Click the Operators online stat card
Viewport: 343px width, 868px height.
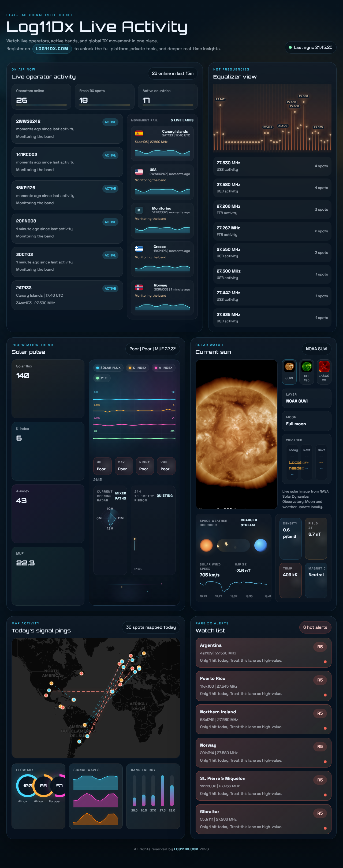[x=42, y=97]
